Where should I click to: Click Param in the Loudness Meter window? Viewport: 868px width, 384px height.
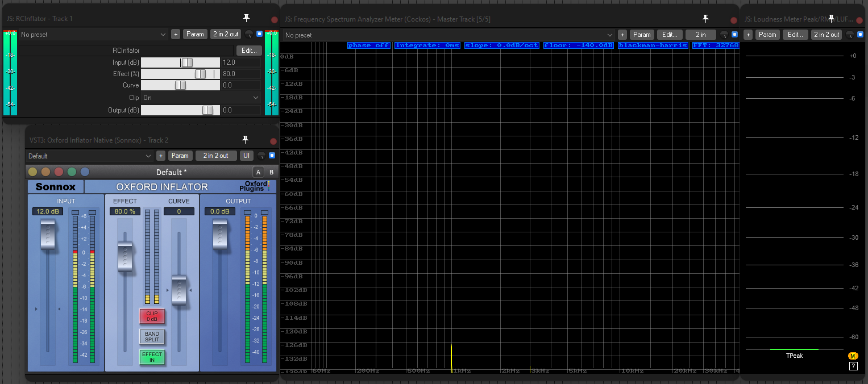coord(767,35)
